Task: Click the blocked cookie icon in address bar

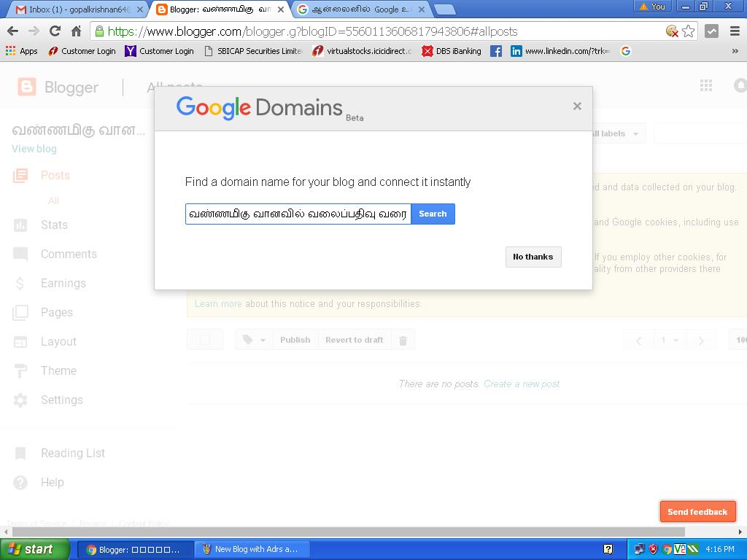Action: tap(672, 31)
